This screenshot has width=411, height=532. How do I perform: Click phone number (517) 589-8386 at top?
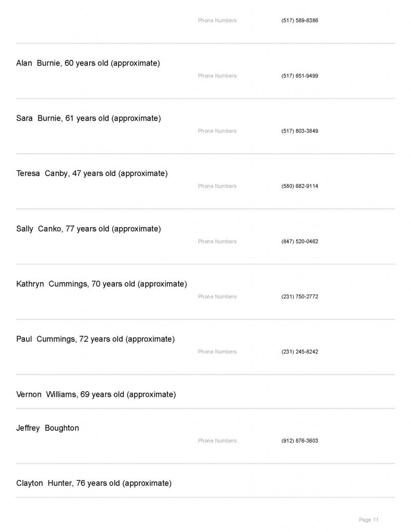[x=300, y=21]
